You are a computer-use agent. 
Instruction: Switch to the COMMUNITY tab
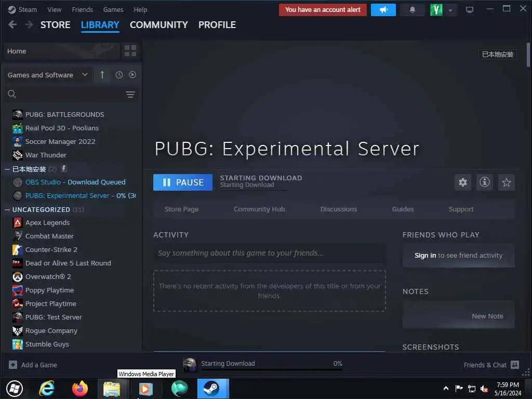[159, 25]
